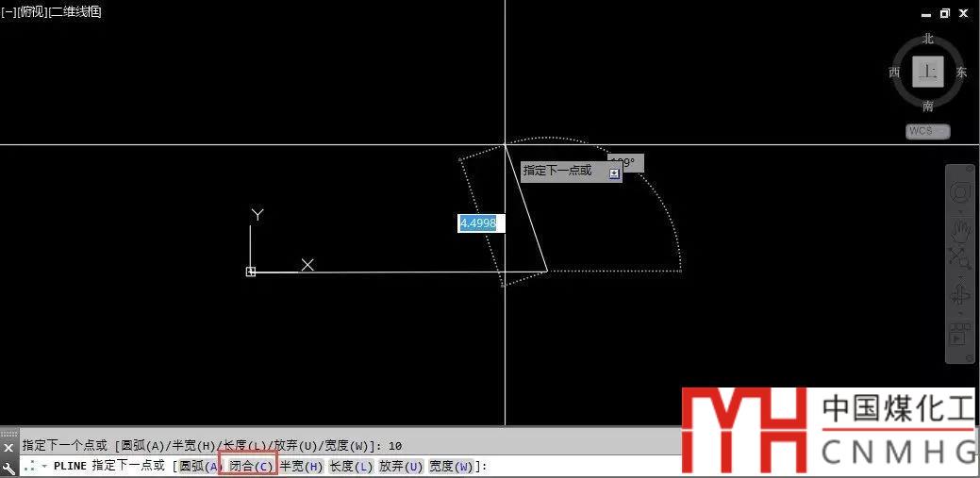Click 西 west on the ViewCube compass
Image resolution: width=980 pixels, height=478 pixels.
pyautogui.click(x=894, y=73)
